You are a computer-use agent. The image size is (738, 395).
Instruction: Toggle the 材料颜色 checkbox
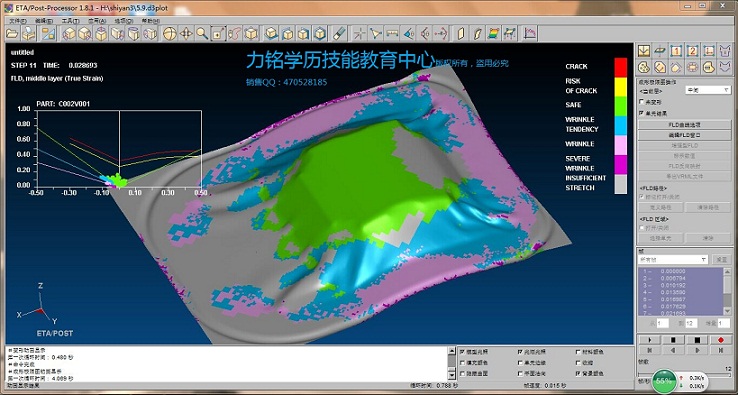coord(578,352)
